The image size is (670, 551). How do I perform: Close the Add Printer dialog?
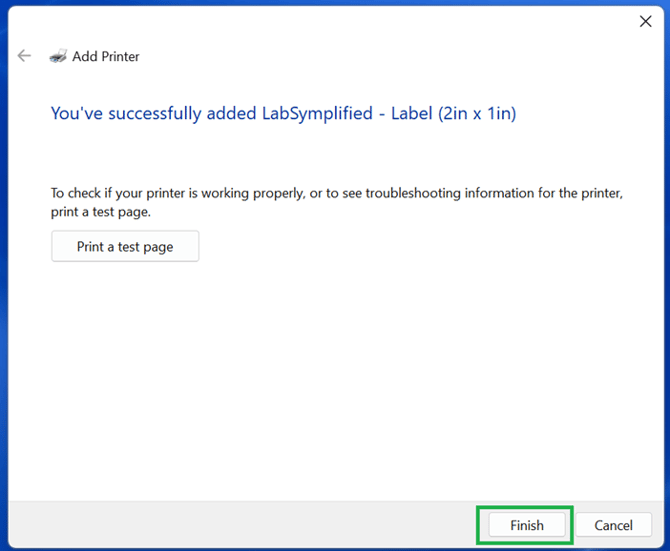coord(645,21)
